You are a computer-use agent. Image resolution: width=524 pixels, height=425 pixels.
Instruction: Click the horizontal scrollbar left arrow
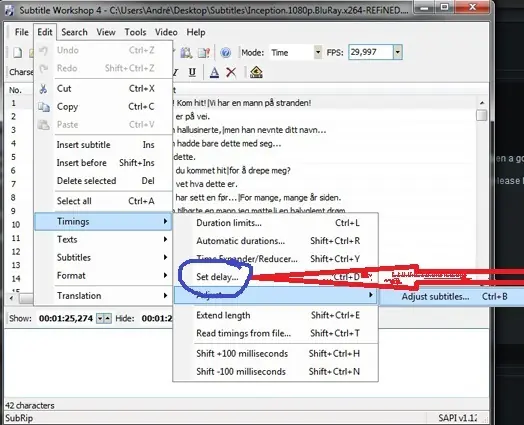(x=12, y=298)
